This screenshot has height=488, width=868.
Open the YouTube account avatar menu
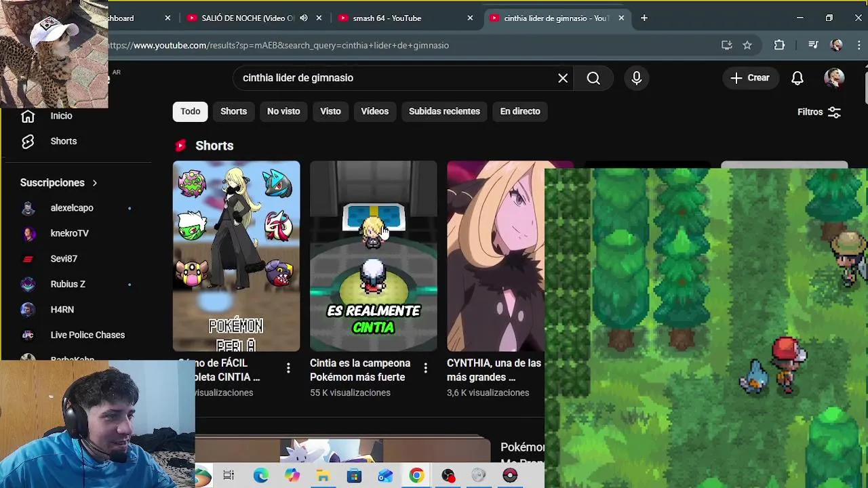point(834,78)
